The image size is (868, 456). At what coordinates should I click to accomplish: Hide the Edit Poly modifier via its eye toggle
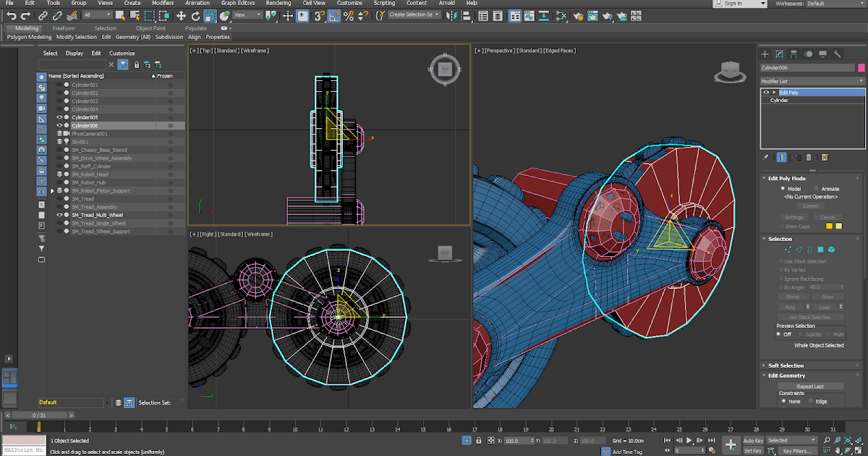765,92
